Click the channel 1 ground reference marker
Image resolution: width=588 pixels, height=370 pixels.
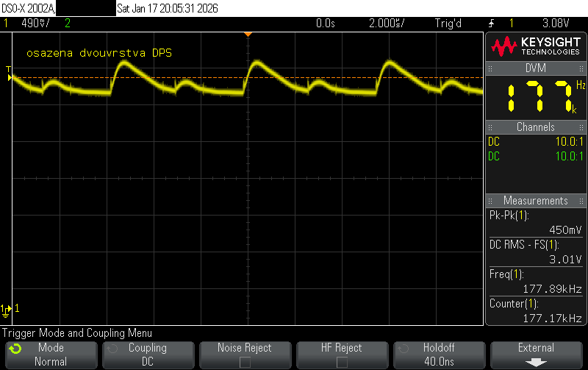pyautogui.click(x=7, y=308)
